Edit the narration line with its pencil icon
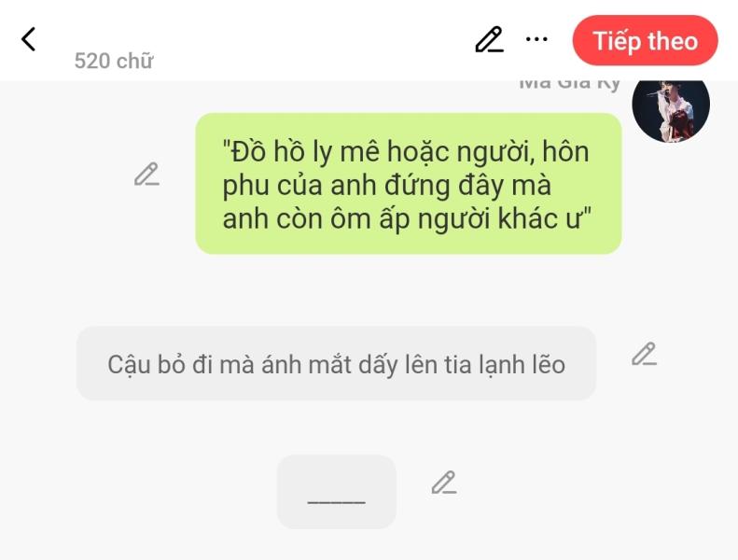Viewport: 738px width, 560px height. 644,354
